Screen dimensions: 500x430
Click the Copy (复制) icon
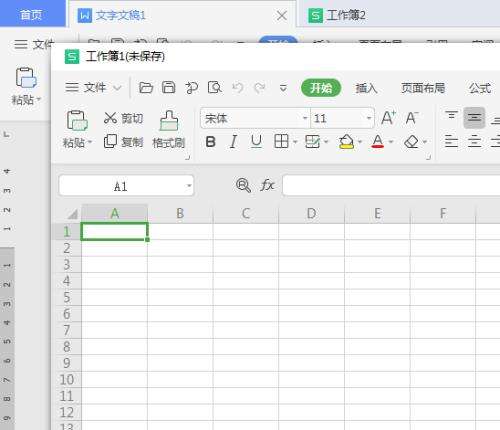110,142
